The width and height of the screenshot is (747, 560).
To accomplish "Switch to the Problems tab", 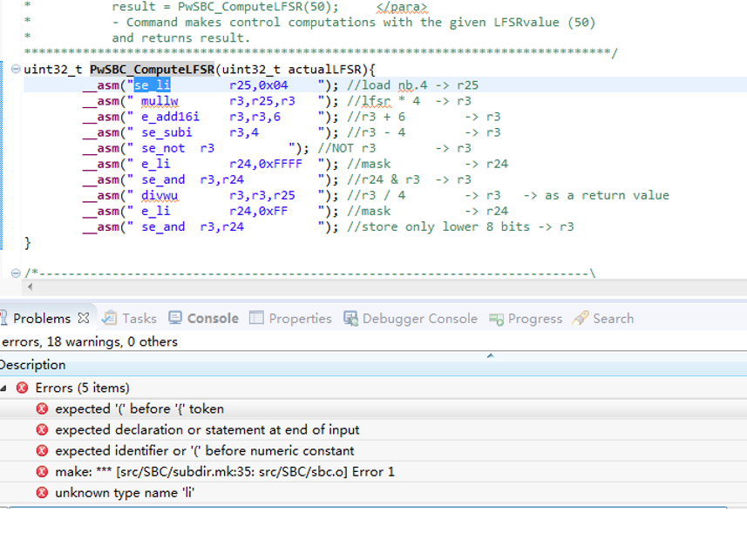I will [42, 318].
